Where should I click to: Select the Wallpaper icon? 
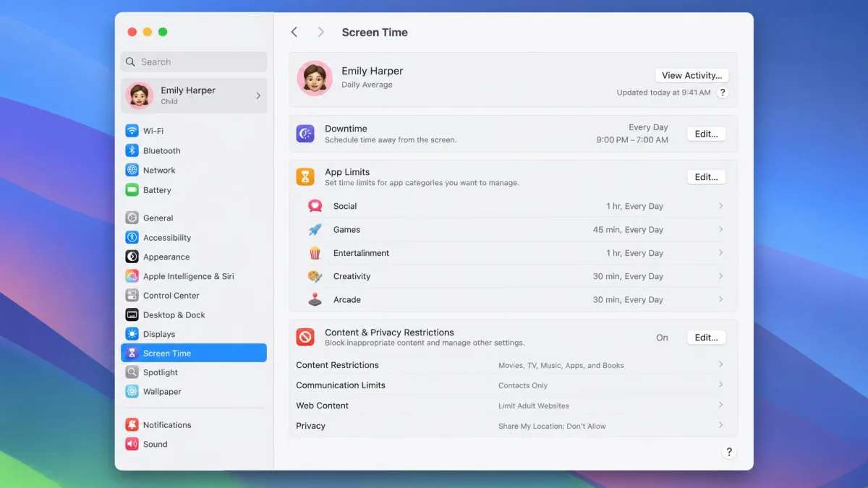132,391
